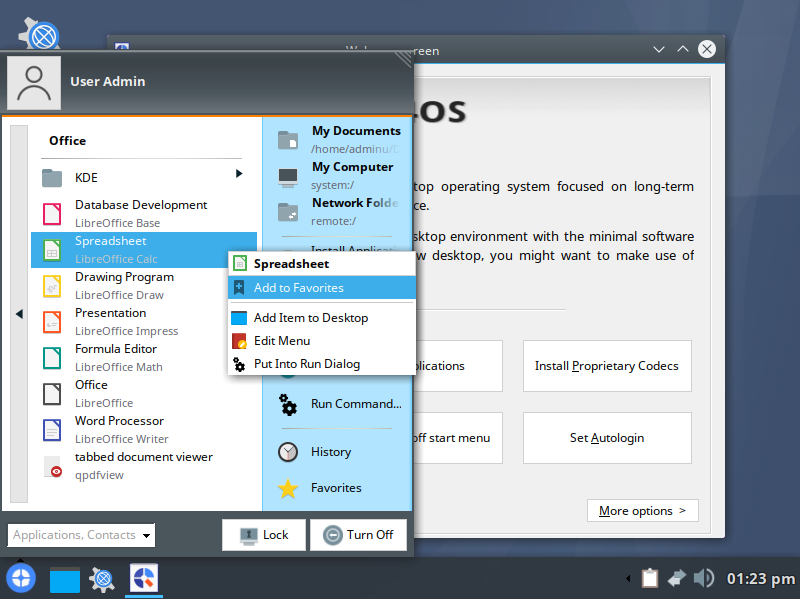Open the Network Folders icon
Image resolution: width=800 pixels, height=599 pixels.
[288, 212]
